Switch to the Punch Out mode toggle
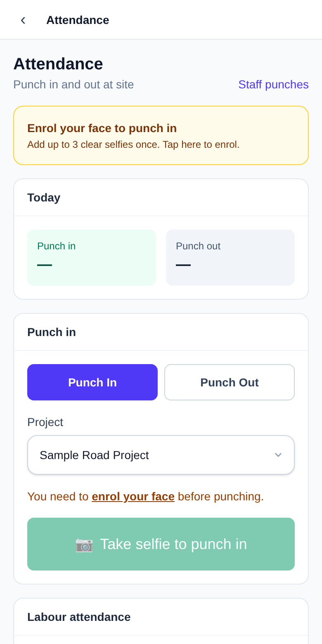 coord(230,382)
